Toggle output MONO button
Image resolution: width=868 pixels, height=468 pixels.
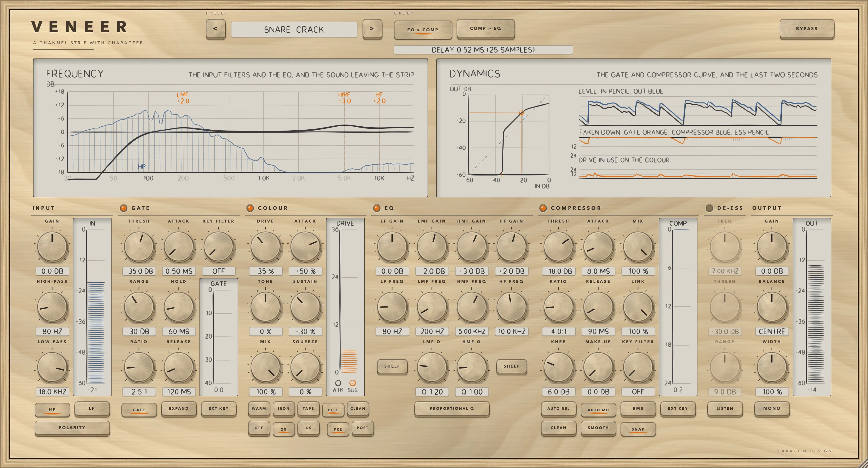point(772,409)
